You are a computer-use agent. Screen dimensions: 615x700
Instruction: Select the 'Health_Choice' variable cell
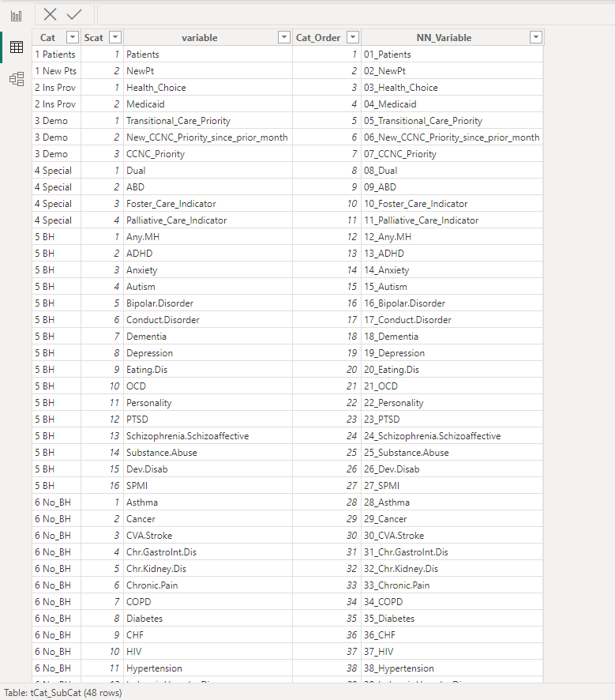pyautogui.click(x=208, y=88)
